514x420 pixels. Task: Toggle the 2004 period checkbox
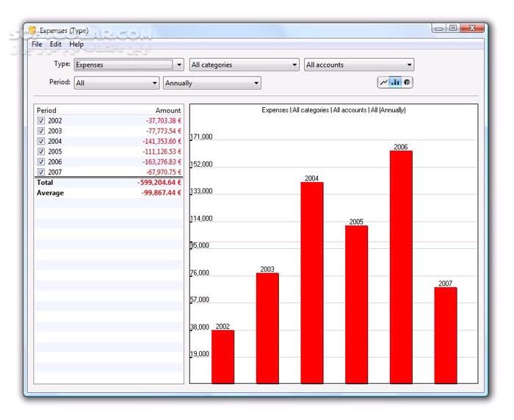click(41, 141)
